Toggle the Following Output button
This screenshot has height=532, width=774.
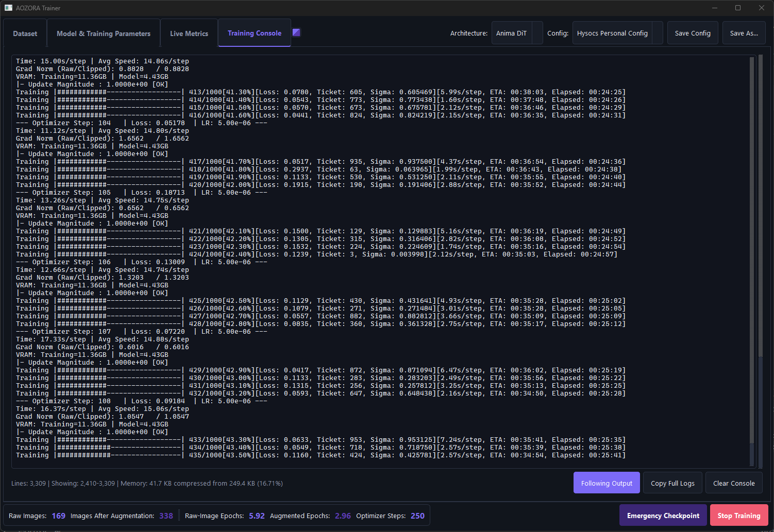pos(607,483)
